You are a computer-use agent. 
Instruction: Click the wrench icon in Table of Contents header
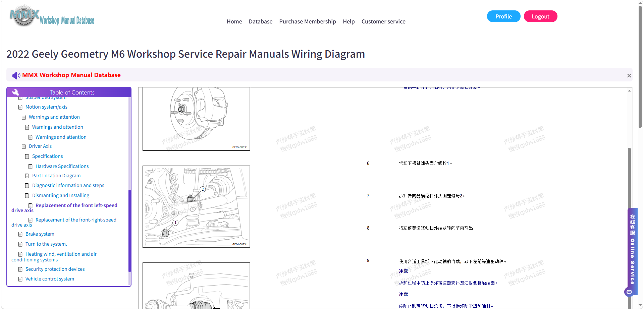click(x=16, y=92)
